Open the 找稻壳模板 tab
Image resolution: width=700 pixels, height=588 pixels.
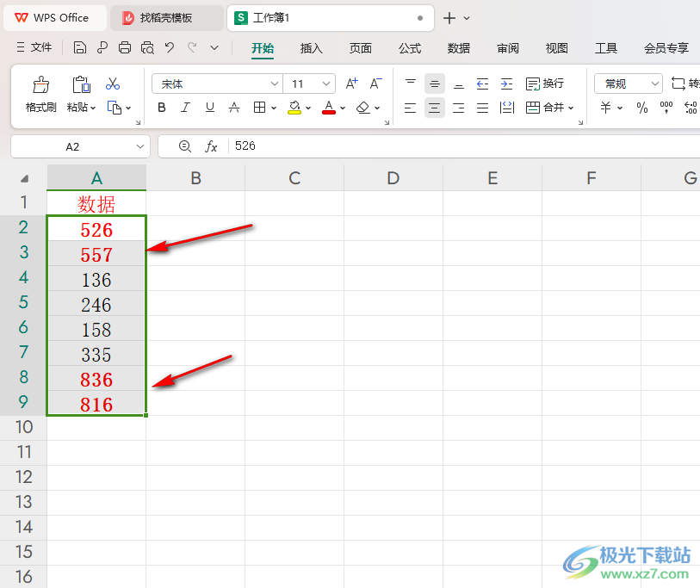[x=166, y=18]
